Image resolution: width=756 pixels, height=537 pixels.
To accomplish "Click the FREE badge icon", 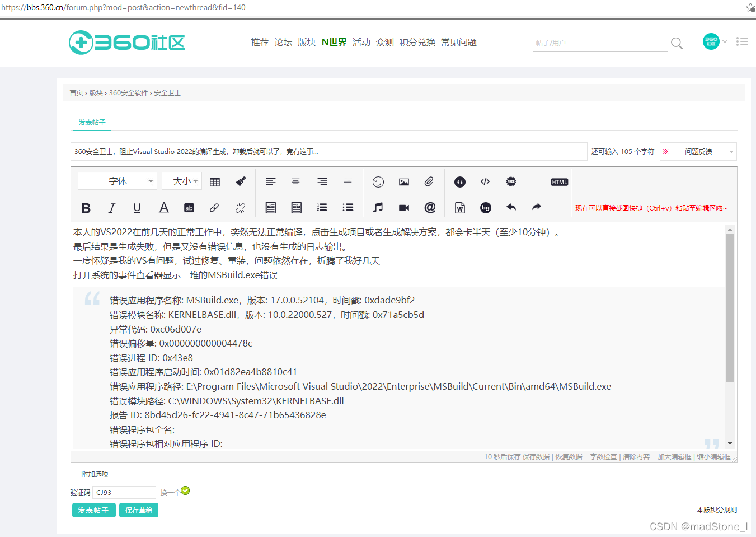I will 511,181.
